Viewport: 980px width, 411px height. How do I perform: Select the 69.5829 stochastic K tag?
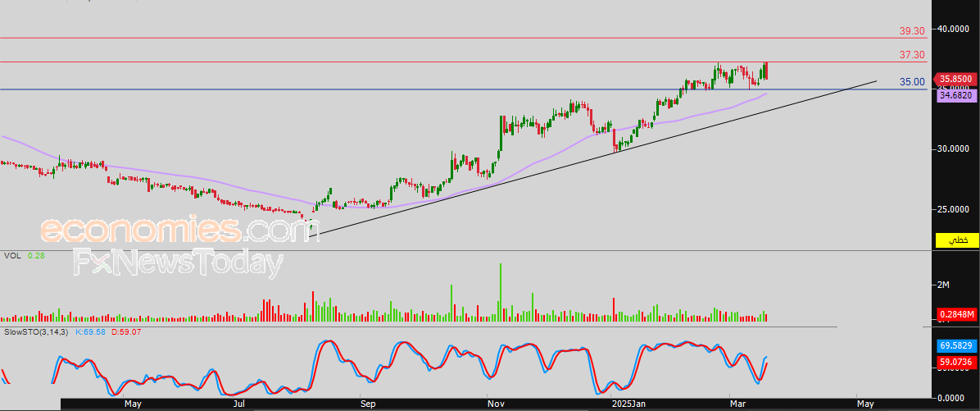point(957,345)
